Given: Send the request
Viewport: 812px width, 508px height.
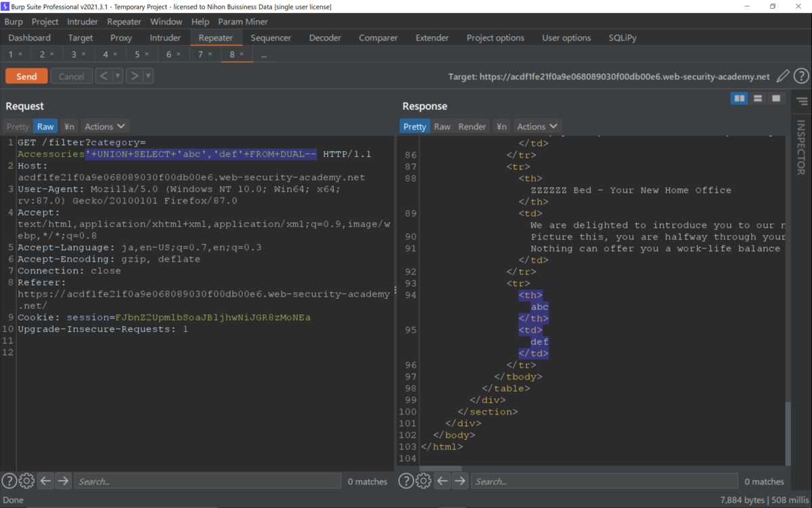Looking at the screenshot, I should (26, 76).
